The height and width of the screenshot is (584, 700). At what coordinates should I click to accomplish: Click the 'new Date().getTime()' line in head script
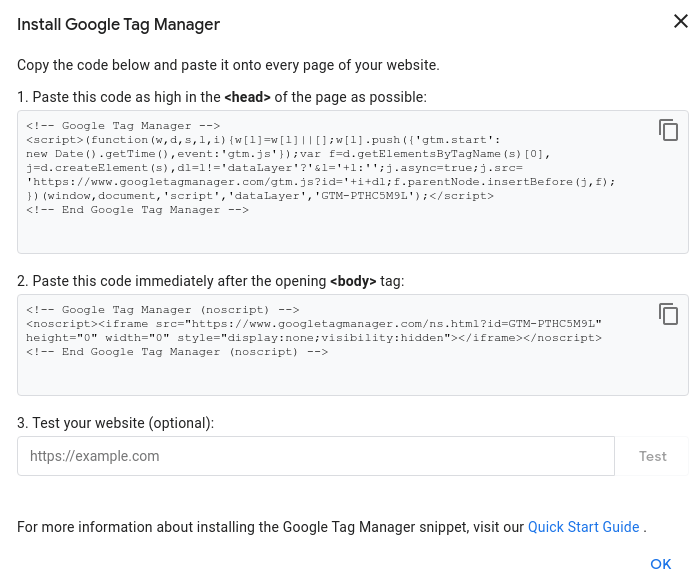100,154
